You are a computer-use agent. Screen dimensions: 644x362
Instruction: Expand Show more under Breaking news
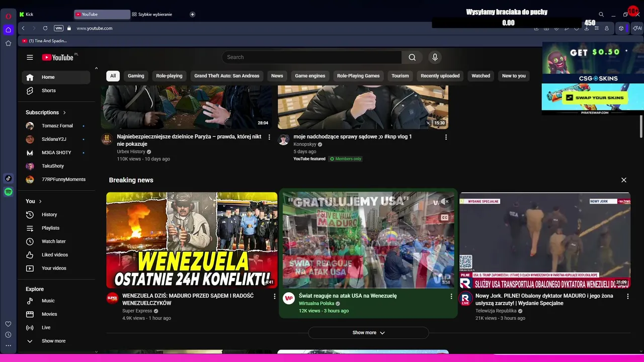368,333
